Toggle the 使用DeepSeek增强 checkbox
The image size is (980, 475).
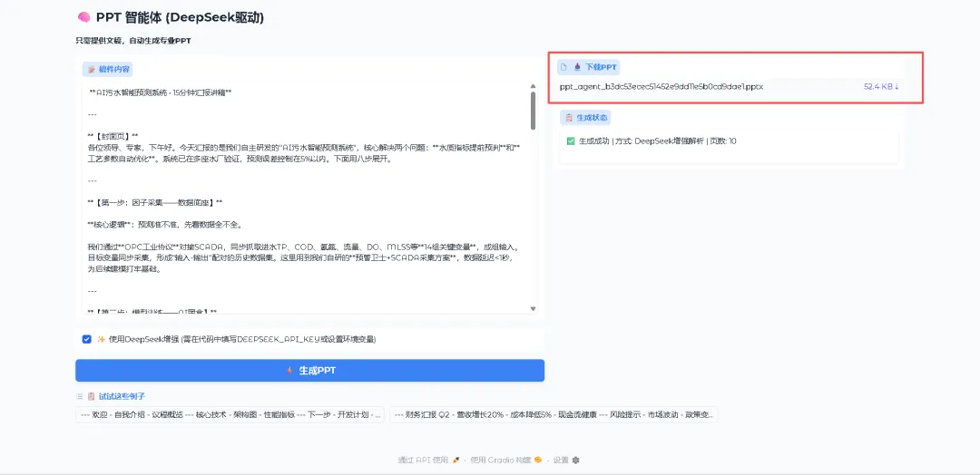pos(87,339)
